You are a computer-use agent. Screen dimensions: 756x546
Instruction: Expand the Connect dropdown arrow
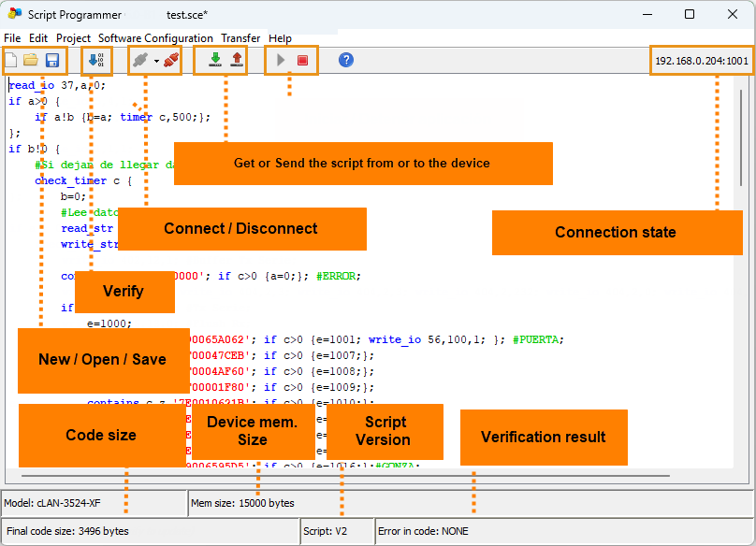(x=156, y=62)
